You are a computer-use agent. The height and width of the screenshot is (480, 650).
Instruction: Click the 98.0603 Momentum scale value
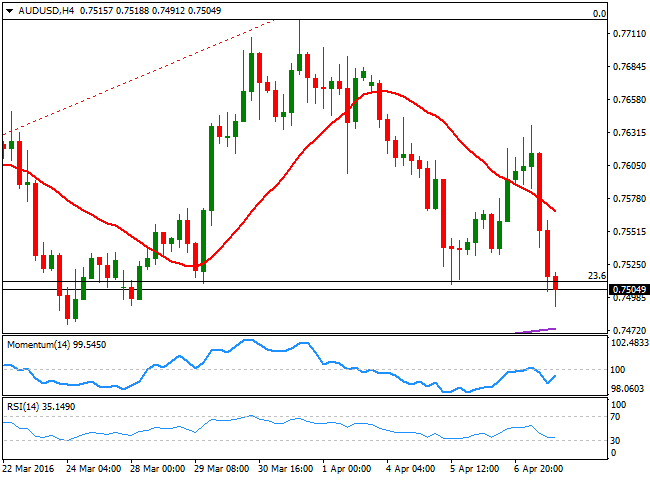[x=628, y=389]
